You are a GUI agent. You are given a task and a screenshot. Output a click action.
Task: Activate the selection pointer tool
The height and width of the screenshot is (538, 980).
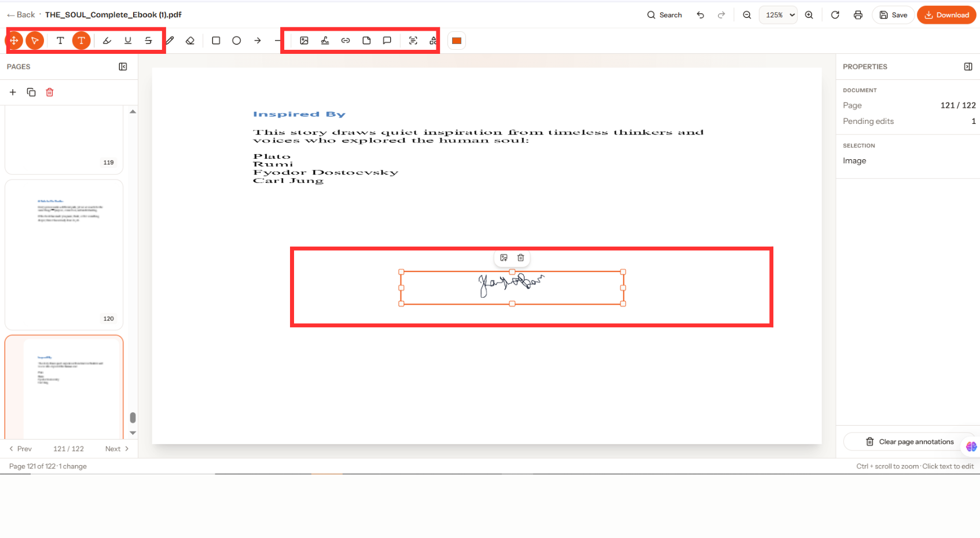35,41
